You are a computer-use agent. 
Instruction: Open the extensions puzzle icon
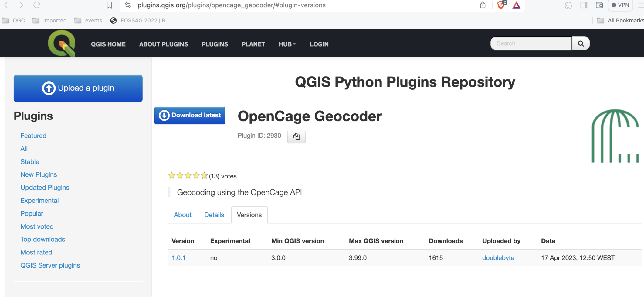(568, 5)
